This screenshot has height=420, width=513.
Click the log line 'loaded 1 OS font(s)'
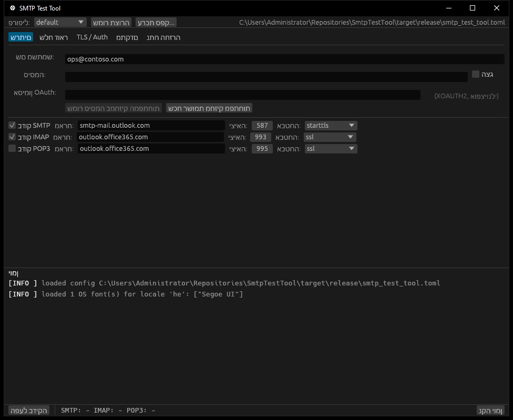[126, 294]
